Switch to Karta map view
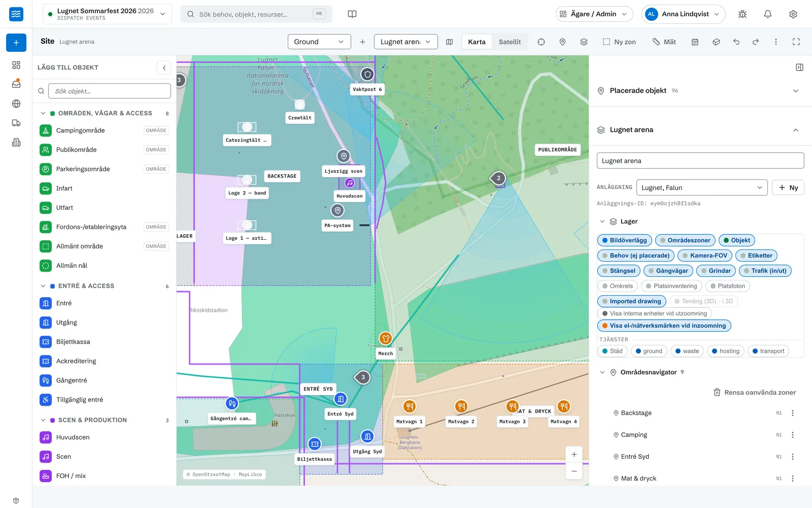Viewport: 812px width, 508px height. pyautogui.click(x=477, y=42)
